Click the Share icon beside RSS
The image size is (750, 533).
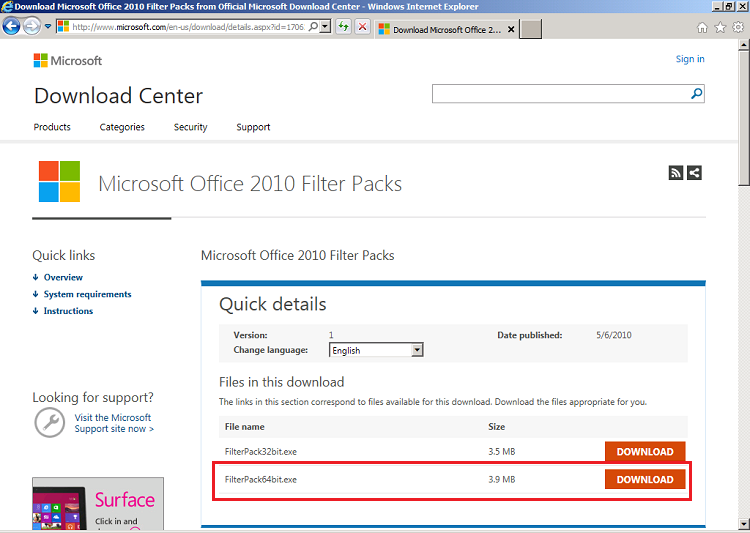click(694, 173)
